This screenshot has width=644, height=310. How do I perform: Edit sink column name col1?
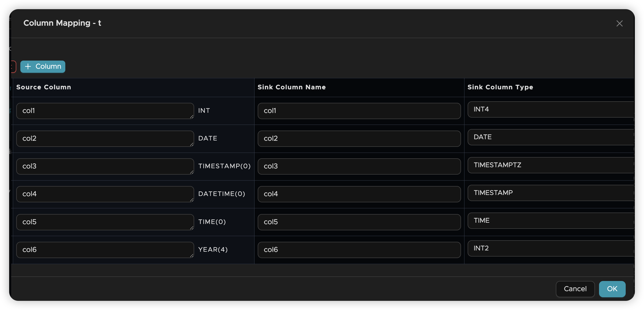point(359,111)
